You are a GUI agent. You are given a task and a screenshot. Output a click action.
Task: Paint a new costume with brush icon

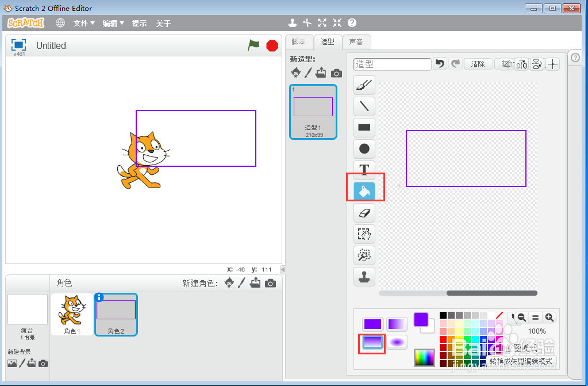click(308, 72)
